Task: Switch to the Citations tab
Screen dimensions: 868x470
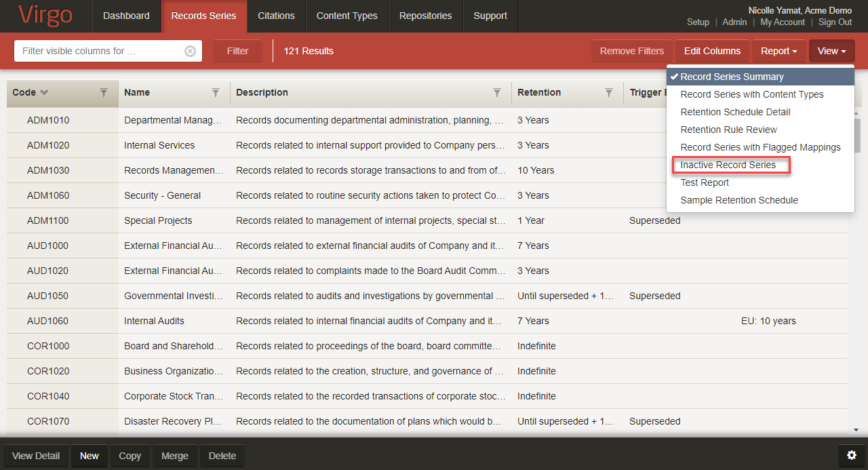Action: (x=276, y=16)
